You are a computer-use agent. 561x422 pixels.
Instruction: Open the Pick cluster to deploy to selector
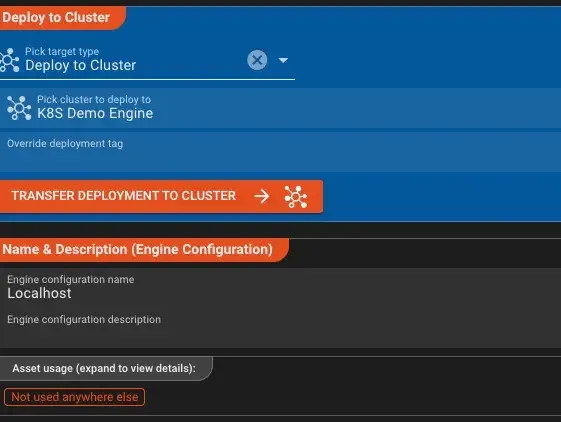(x=280, y=108)
